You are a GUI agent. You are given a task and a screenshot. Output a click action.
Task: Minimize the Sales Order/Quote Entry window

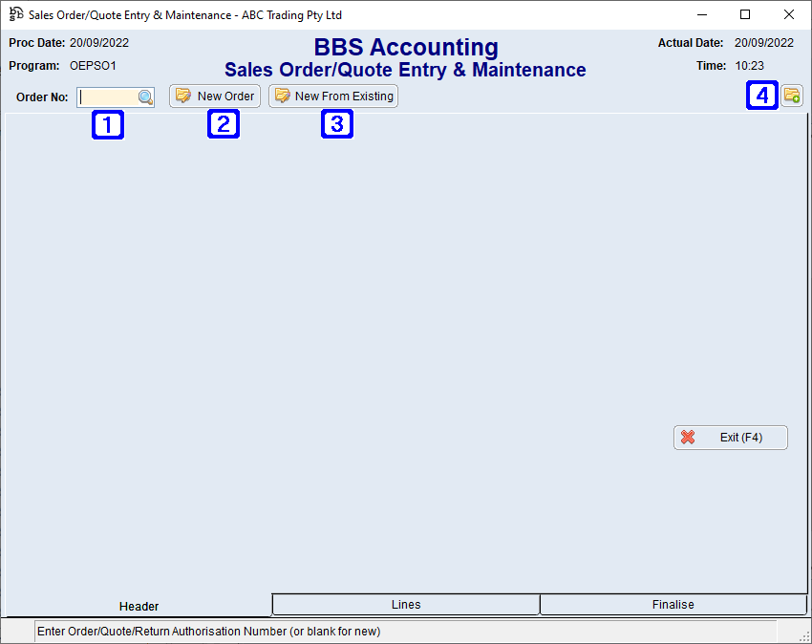click(x=702, y=14)
